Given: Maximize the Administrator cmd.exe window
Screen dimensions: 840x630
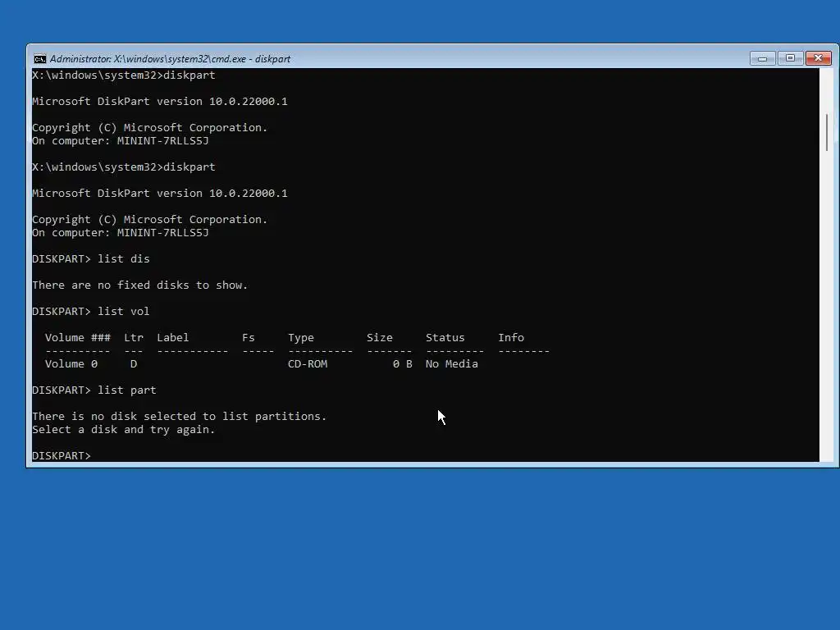Looking at the screenshot, I should 790,58.
